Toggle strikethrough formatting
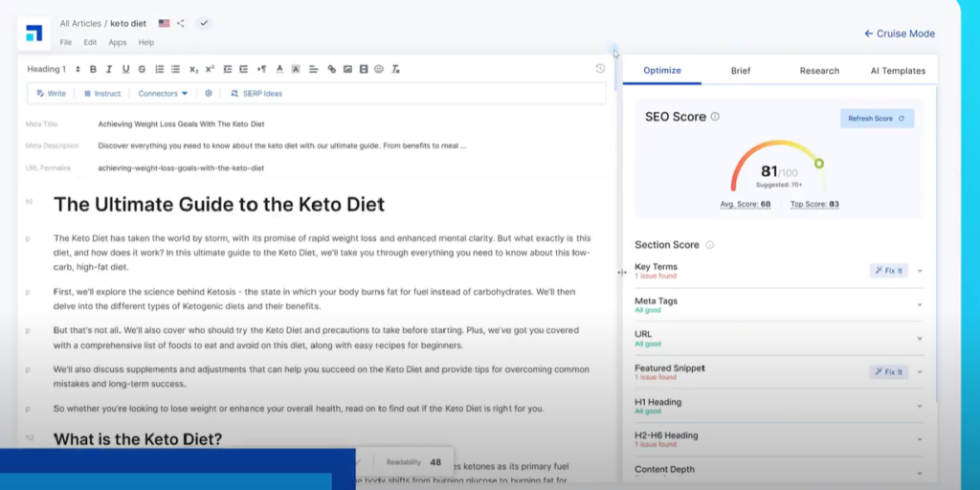980x490 pixels. click(142, 69)
